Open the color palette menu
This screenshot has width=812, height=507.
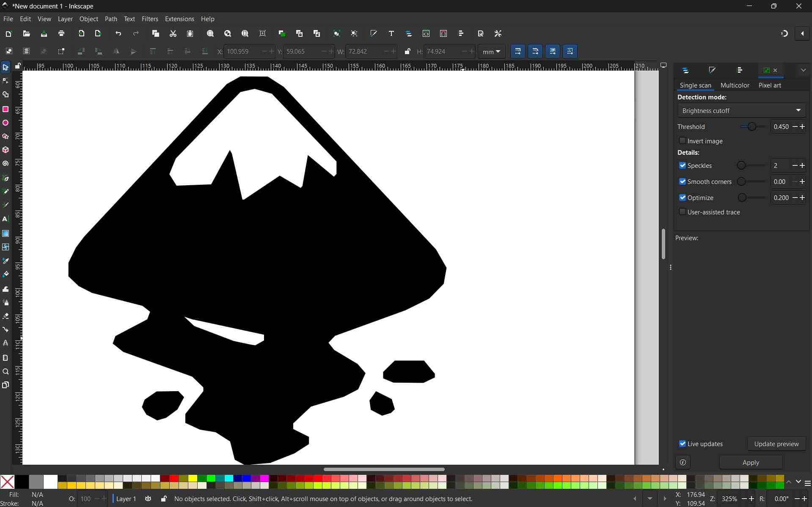807,483
